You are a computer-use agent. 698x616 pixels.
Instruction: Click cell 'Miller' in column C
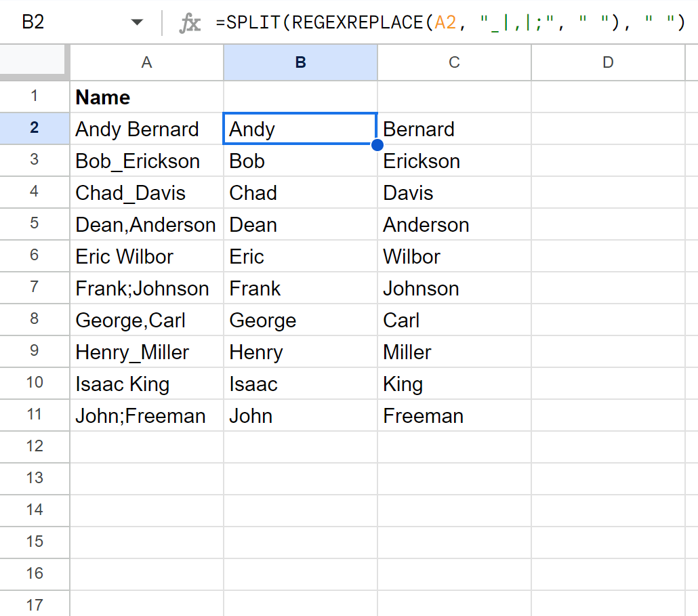tap(454, 352)
